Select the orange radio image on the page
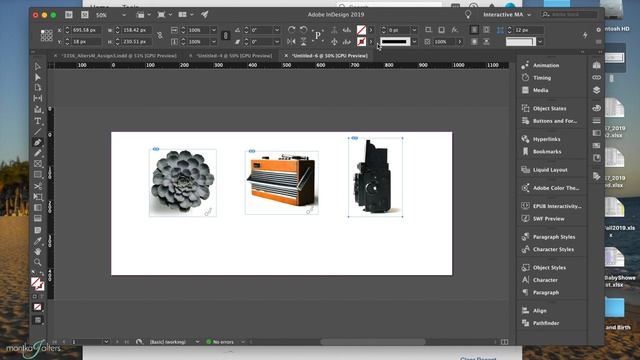The image size is (640, 360). coord(282,182)
